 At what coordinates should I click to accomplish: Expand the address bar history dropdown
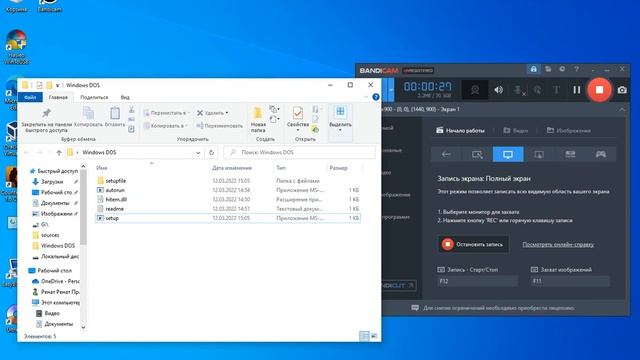198,152
